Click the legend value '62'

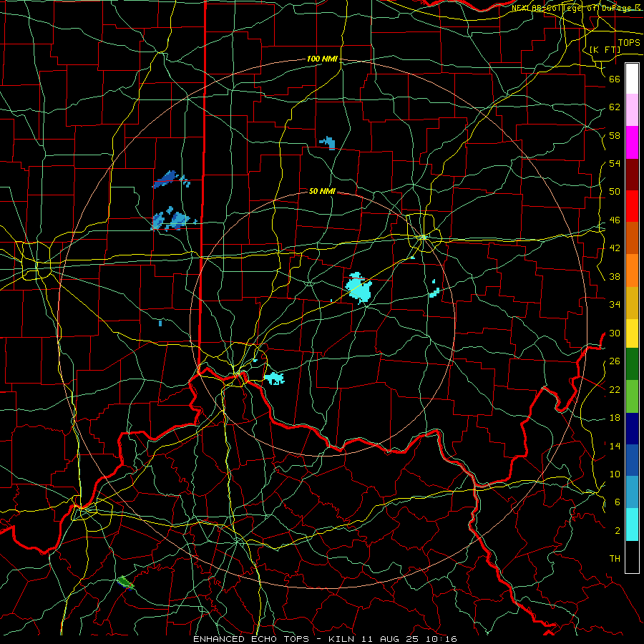coord(615,107)
